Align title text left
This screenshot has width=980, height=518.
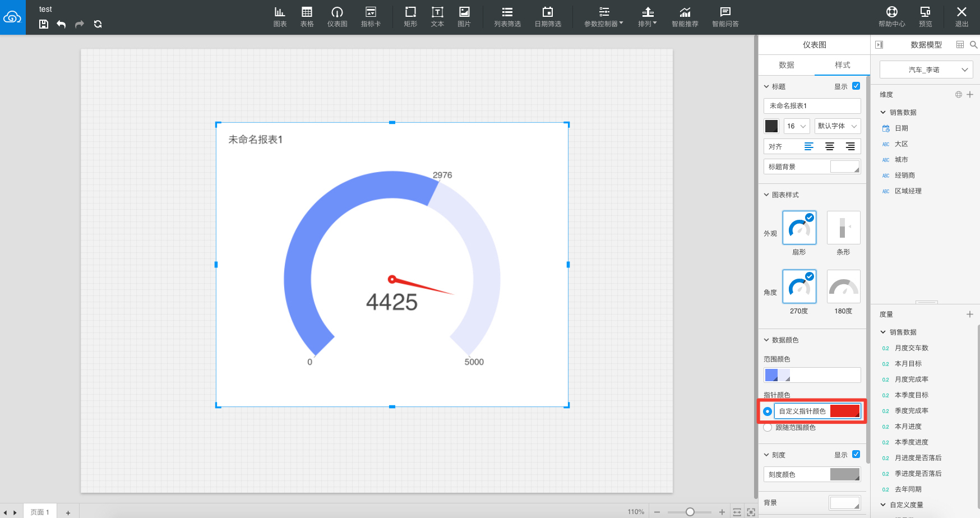point(809,146)
